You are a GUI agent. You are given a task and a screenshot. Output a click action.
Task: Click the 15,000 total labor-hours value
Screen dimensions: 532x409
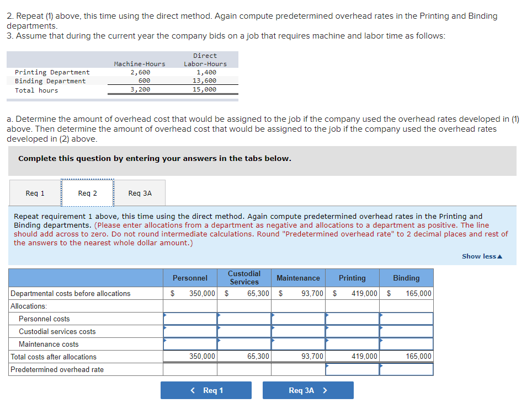(x=204, y=89)
